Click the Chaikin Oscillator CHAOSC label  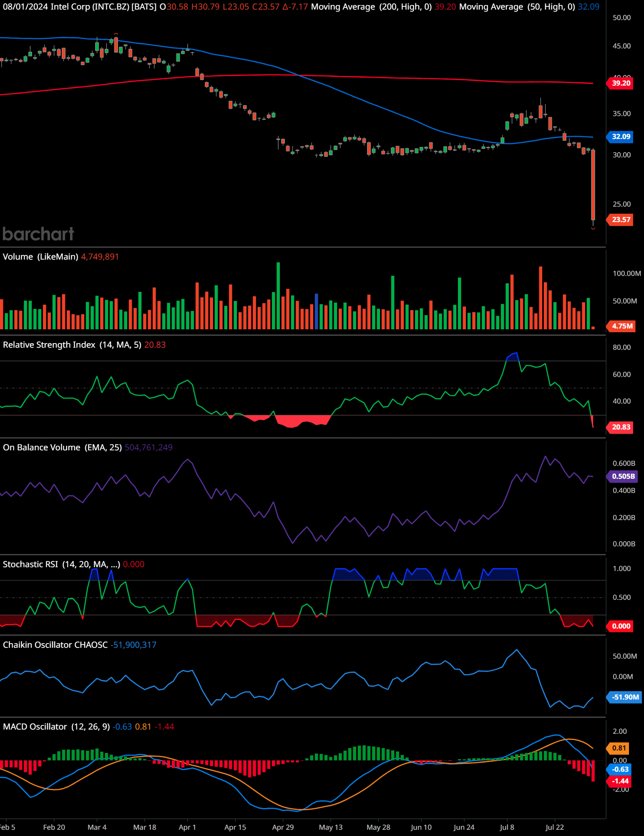point(55,645)
